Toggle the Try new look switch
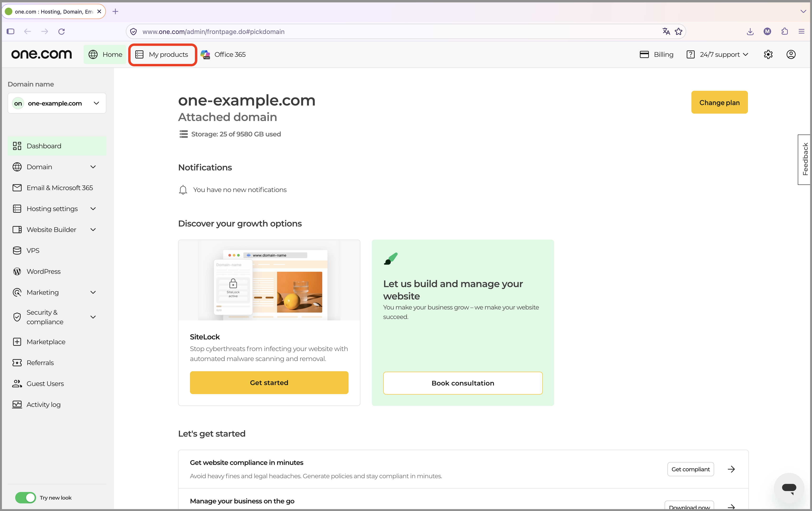 click(25, 497)
